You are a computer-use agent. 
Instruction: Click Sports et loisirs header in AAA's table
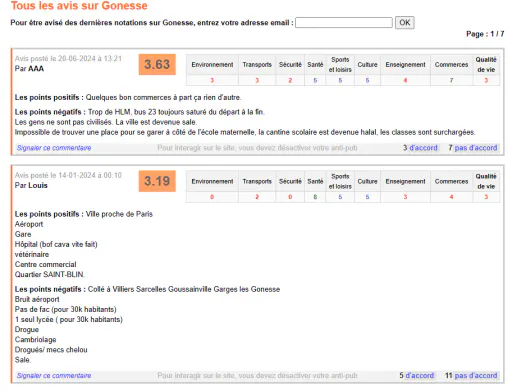pyautogui.click(x=340, y=65)
